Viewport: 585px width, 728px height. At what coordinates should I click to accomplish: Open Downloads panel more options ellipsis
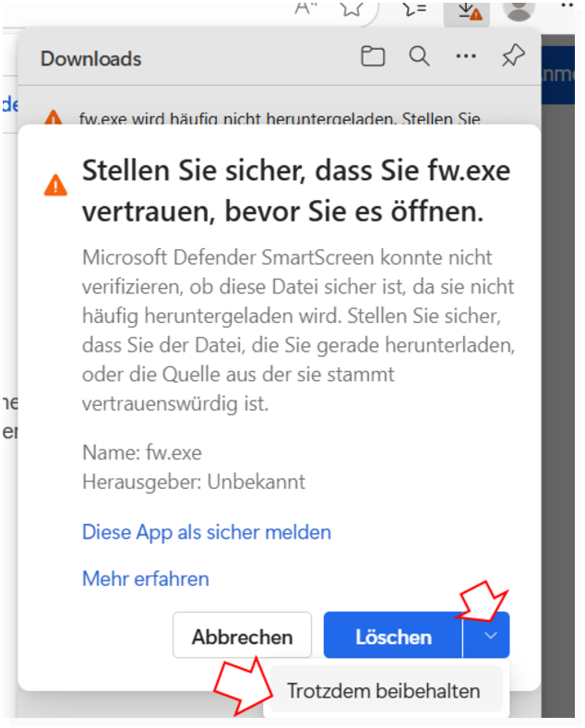(466, 56)
